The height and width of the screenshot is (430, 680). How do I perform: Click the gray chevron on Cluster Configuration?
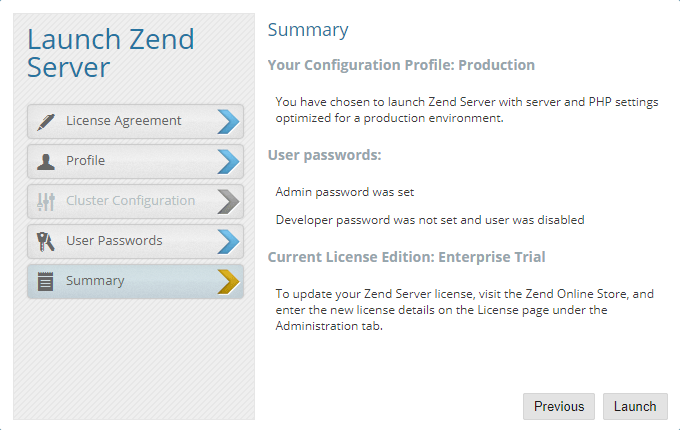229,202
